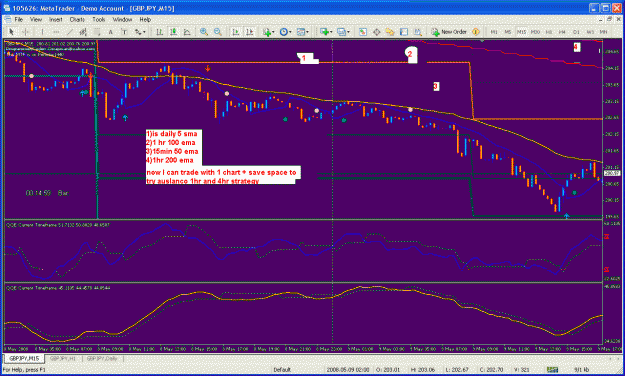Switch to the GBPJPY,H1 chart tab

pos(63,358)
